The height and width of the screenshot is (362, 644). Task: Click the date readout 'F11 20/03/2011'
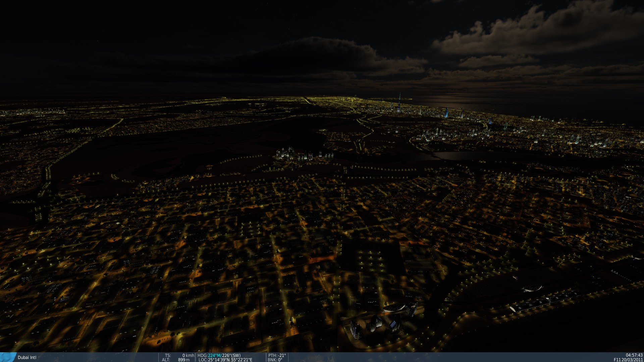(628, 360)
